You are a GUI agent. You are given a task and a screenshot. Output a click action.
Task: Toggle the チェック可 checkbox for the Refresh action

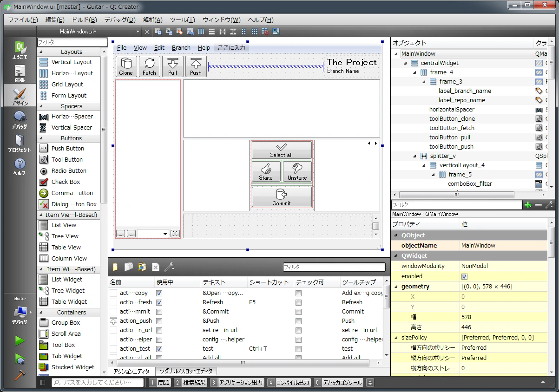pyautogui.click(x=298, y=302)
